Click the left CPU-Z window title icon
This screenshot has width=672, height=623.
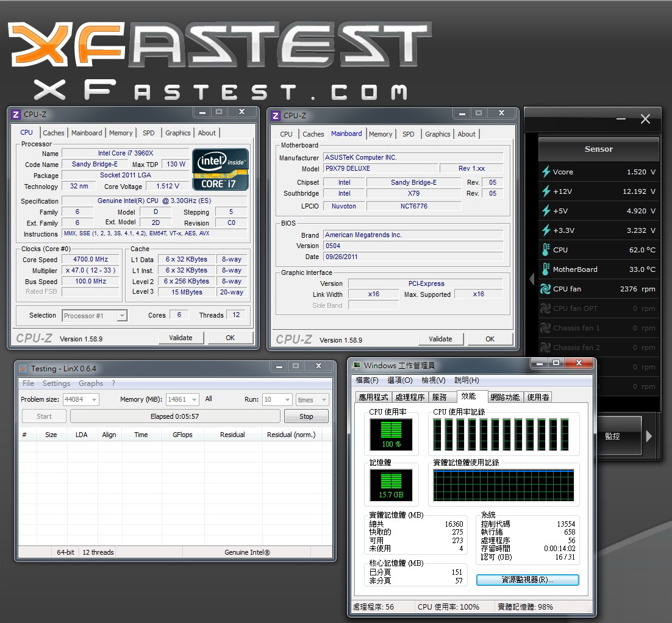[x=16, y=115]
